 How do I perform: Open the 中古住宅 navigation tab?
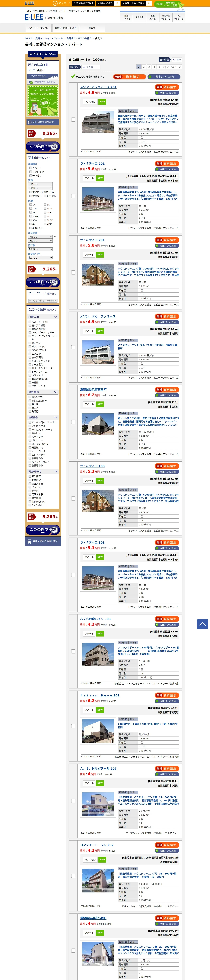140,17
